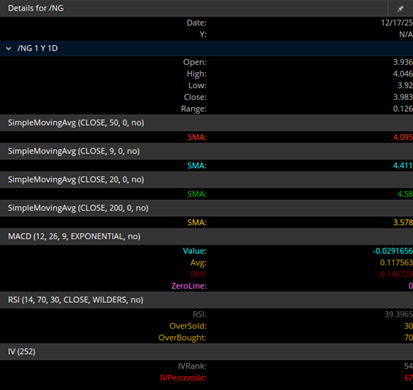Select the IVPercentile value 67
The height and width of the screenshot is (390, 413).
[408, 377]
